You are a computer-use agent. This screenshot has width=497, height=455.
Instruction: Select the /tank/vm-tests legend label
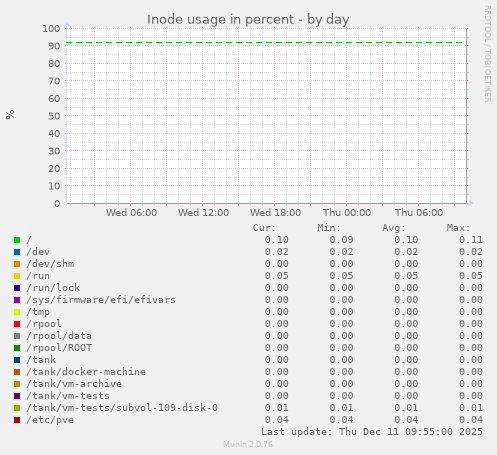click(x=68, y=396)
